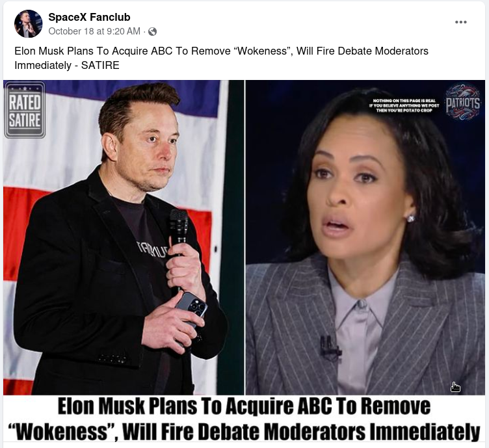Click the word SATIRE in the post caption
The image size is (489, 448).
click(x=100, y=66)
